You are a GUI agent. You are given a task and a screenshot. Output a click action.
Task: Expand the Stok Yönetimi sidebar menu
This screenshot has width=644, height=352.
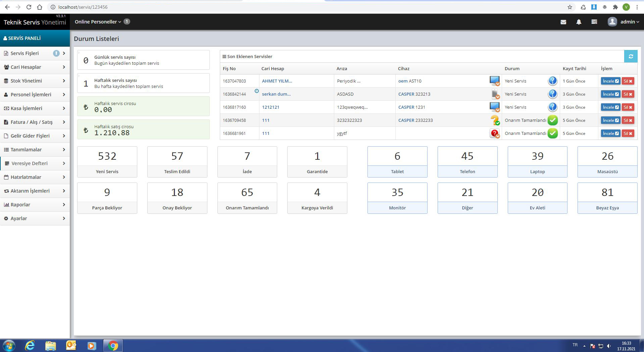click(x=35, y=81)
